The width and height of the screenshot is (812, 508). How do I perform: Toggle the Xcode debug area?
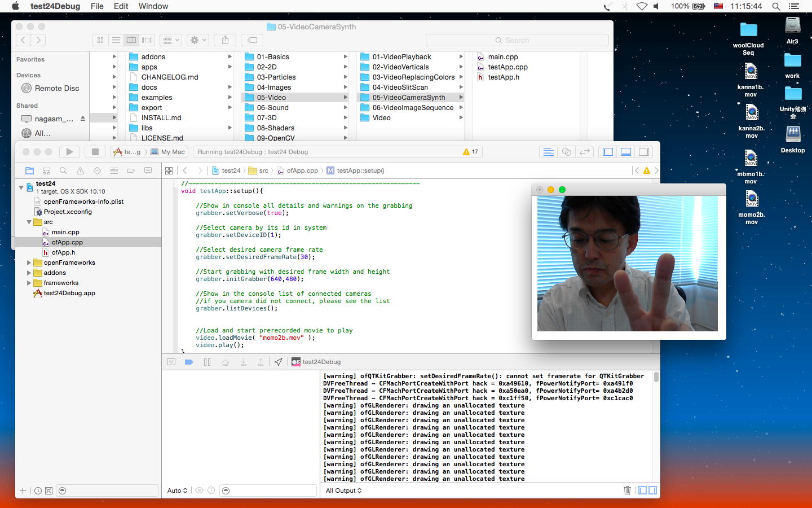pos(626,152)
